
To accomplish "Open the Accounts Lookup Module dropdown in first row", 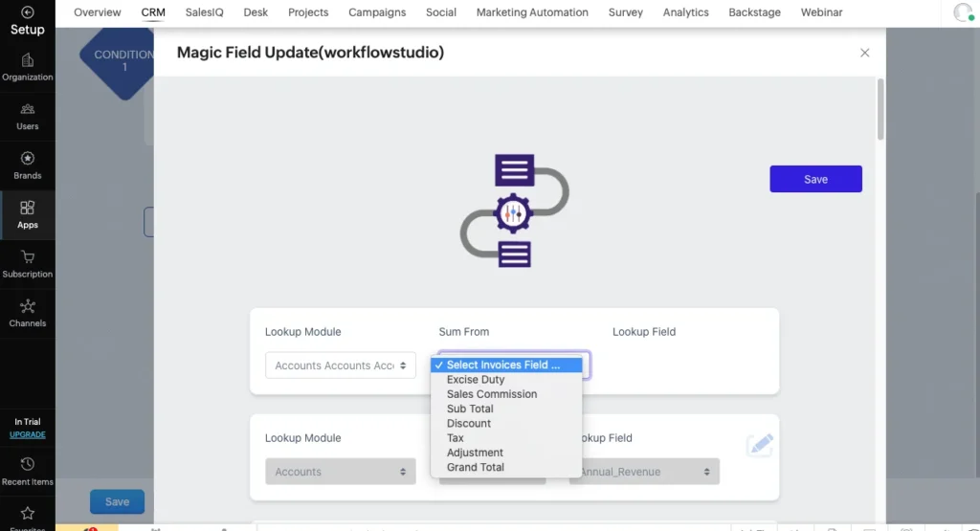I will 340,365.
